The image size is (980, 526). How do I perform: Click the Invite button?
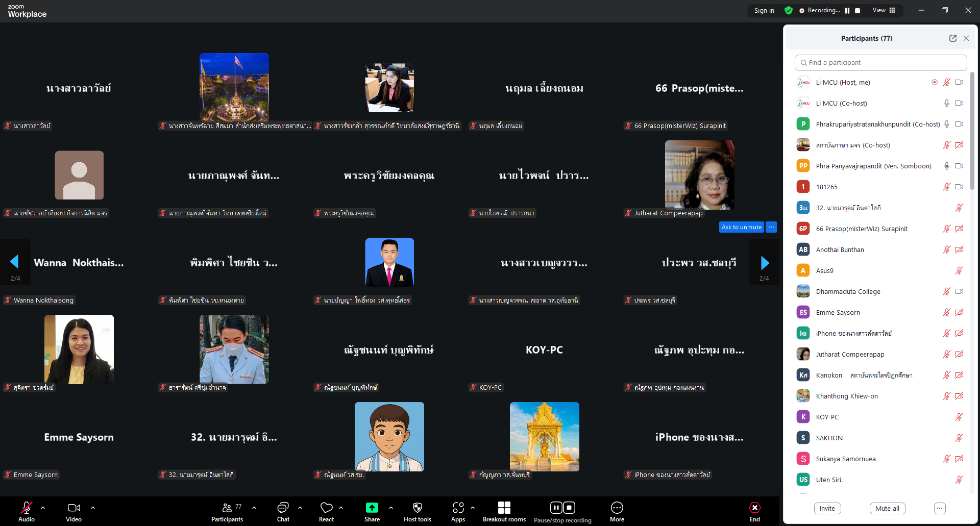[x=827, y=508]
